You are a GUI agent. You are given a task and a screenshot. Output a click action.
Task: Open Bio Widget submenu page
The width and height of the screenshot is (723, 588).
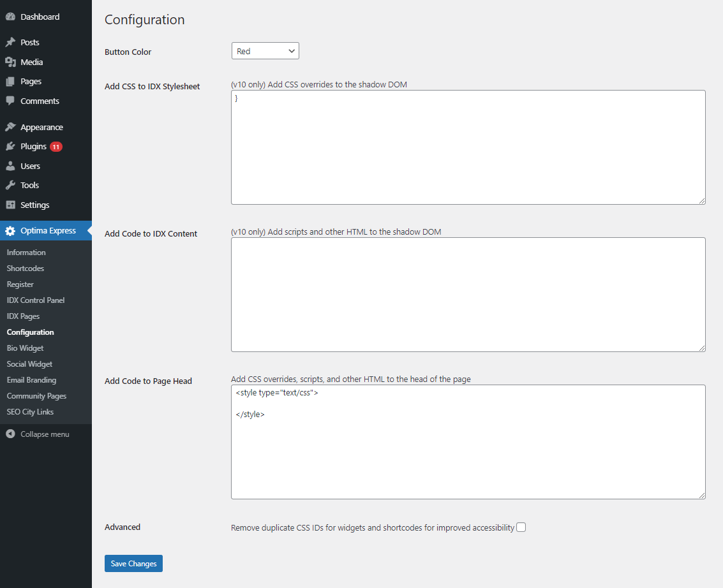point(25,348)
